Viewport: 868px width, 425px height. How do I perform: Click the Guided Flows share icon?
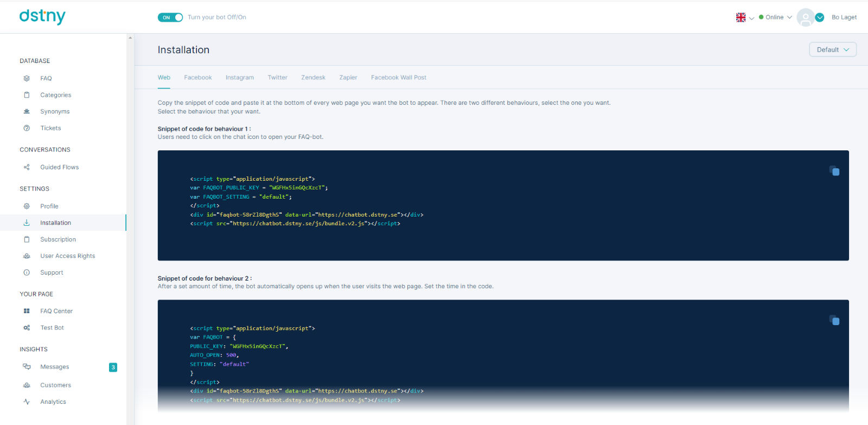(27, 167)
